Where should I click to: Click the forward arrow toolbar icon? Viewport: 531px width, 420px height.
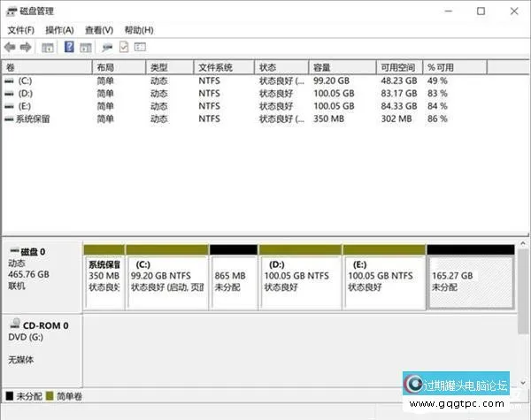click(26, 47)
